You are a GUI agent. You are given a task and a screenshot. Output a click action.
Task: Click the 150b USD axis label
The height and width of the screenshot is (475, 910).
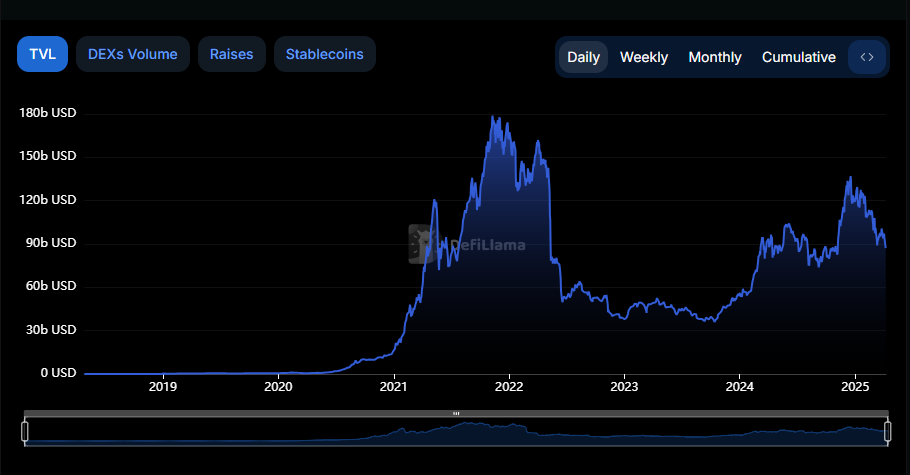click(x=48, y=156)
